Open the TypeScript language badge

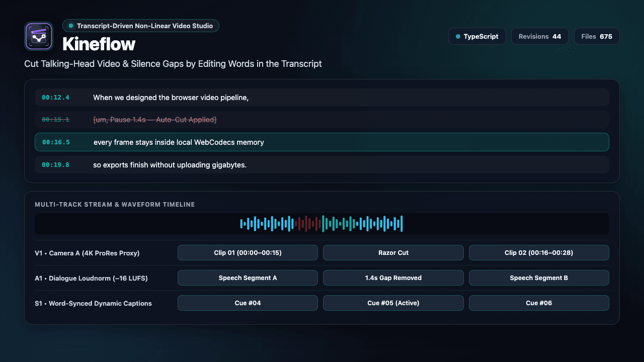pos(477,37)
